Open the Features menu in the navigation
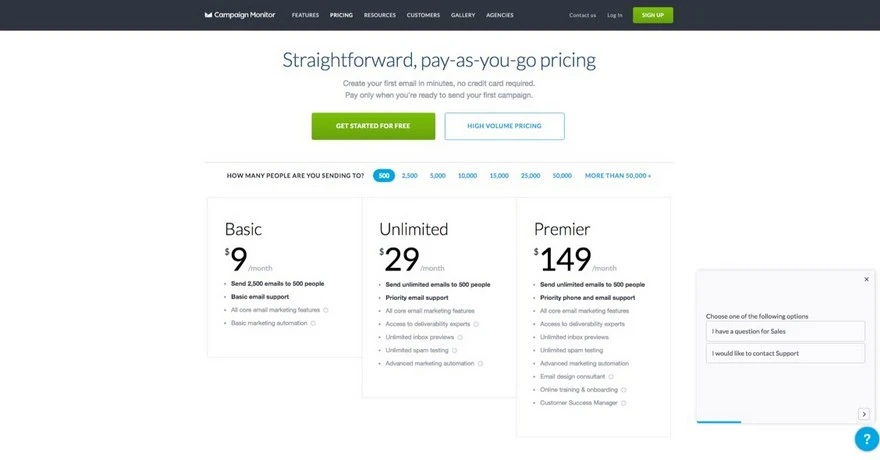 coord(305,15)
